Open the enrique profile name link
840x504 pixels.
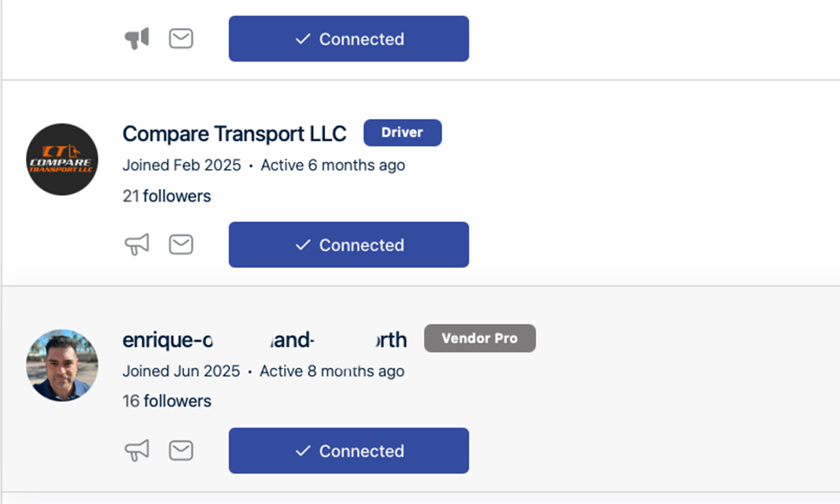pos(265,339)
